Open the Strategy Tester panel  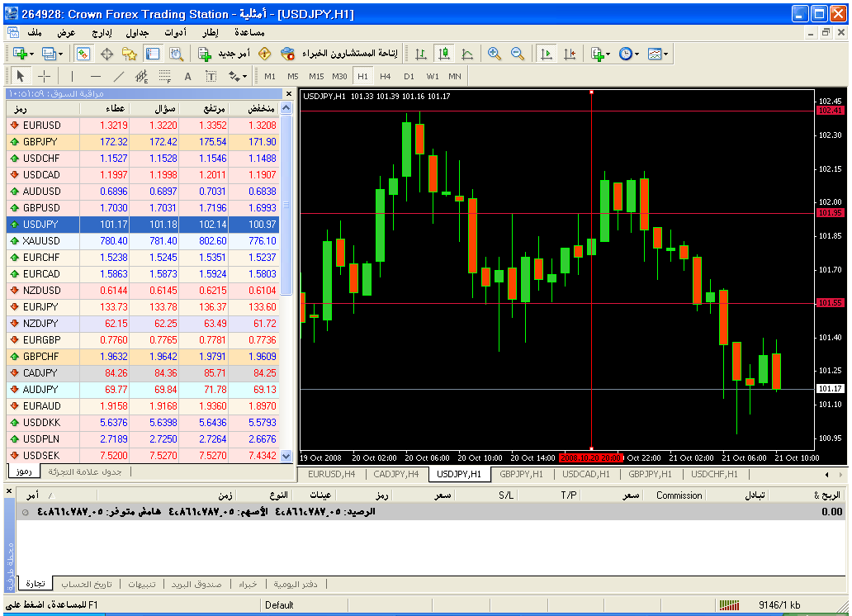[x=176, y=54]
